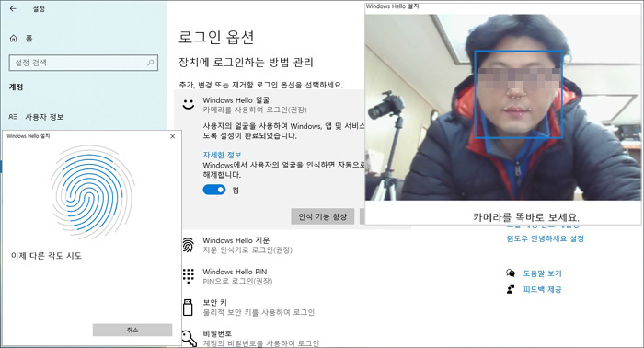
Task: Open the 홈 home icon
Action: [14, 39]
